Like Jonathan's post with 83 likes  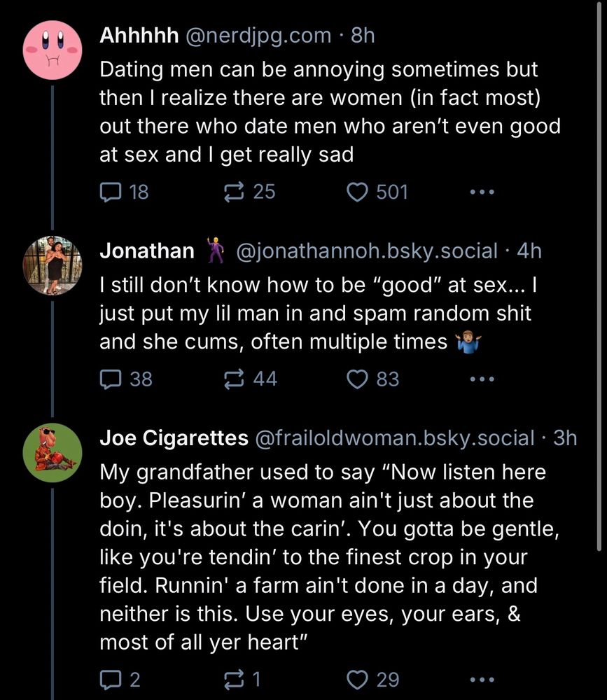coord(358,379)
